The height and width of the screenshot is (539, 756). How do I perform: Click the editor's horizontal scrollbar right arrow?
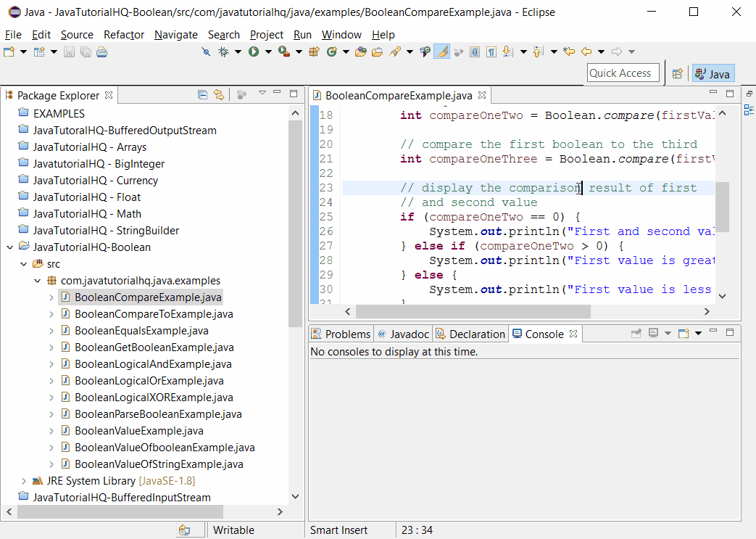(x=707, y=311)
